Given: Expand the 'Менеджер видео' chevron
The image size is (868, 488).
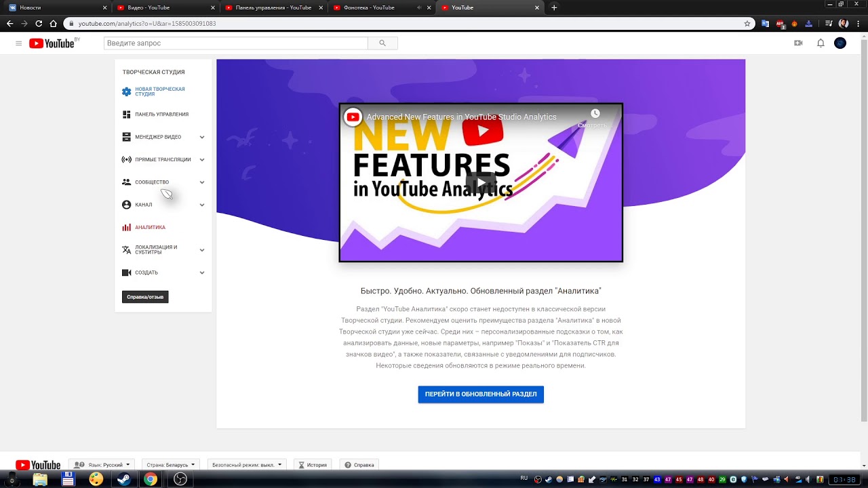Looking at the screenshot, I should tap(202, 137).
